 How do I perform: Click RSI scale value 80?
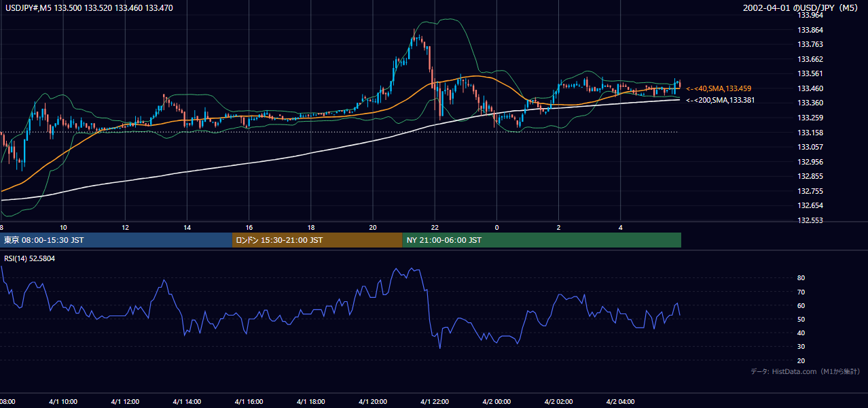(x=801, y=278)
